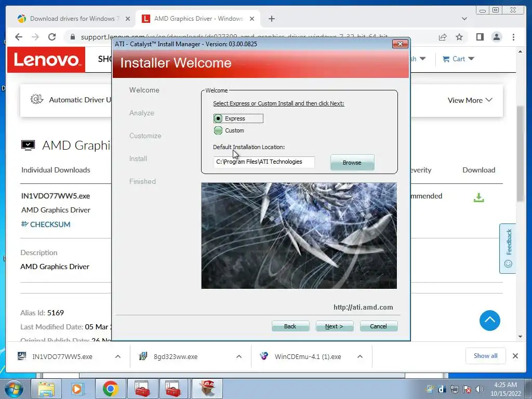
Task: Click the Individual Downloads heading
Action: (x=56, y=170)
